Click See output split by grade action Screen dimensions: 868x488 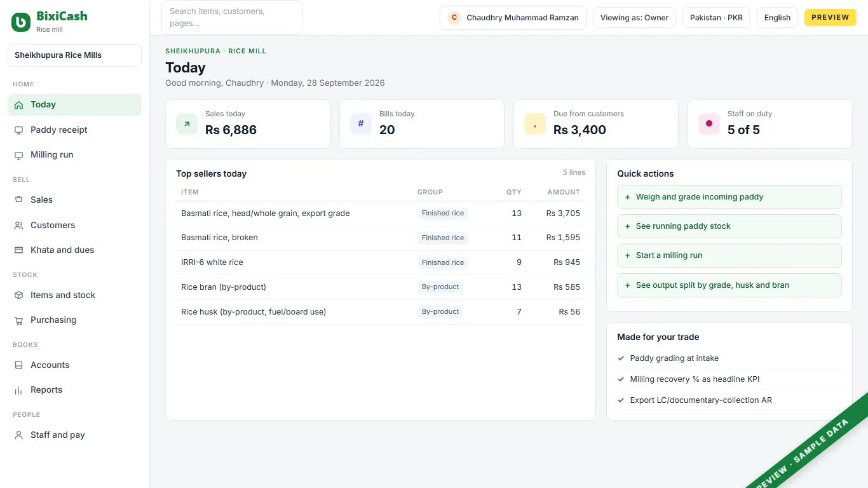pyautogui.click(x=729, y=285)
